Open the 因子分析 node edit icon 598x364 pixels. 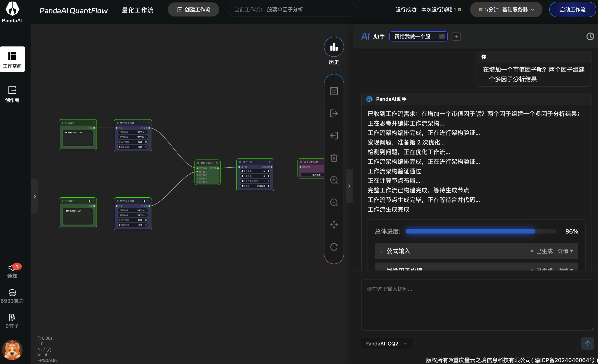pyautogui.click(x=270, y=162)
